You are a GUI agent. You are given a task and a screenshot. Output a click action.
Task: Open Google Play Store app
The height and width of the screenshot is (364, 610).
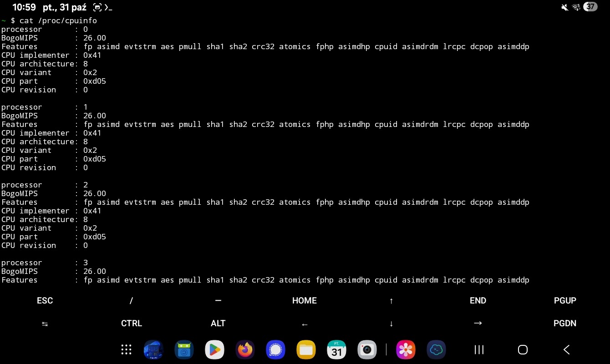(214, 349)
